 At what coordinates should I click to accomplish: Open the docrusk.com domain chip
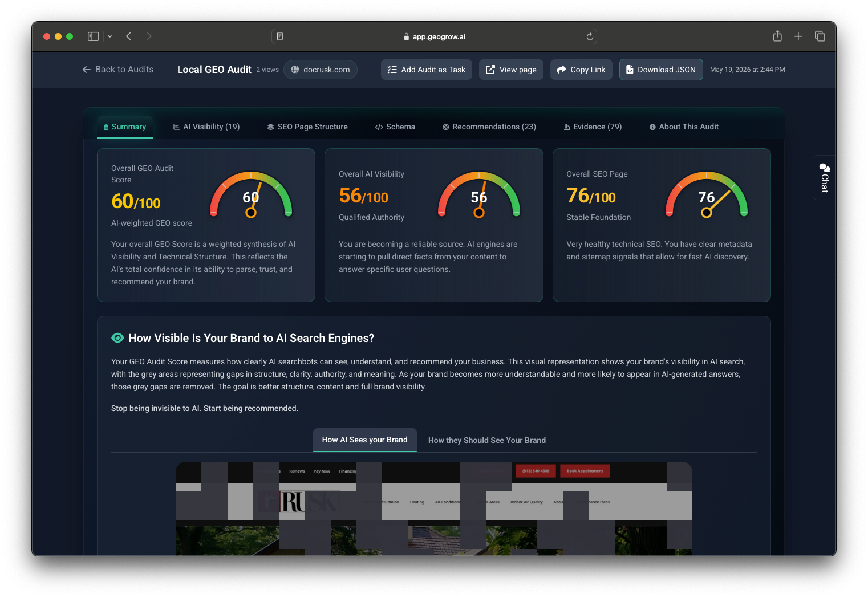click(321, 70)
